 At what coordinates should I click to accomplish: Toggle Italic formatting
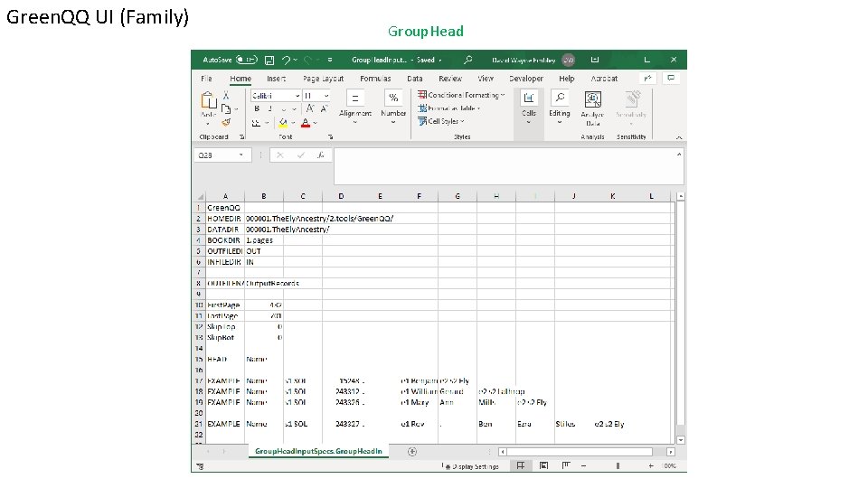click(x=270, y=108)
